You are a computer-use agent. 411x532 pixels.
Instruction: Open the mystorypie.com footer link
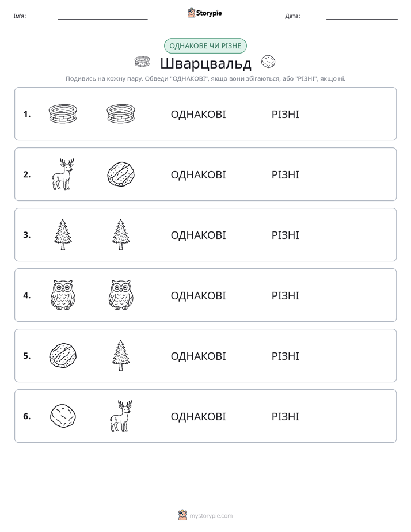pos(205,515)
